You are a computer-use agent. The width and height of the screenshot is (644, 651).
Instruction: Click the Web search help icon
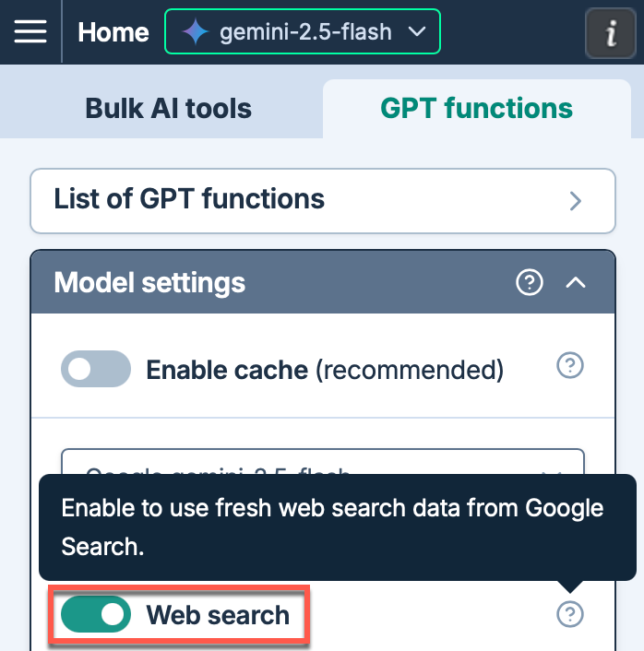tap(569, 614)
